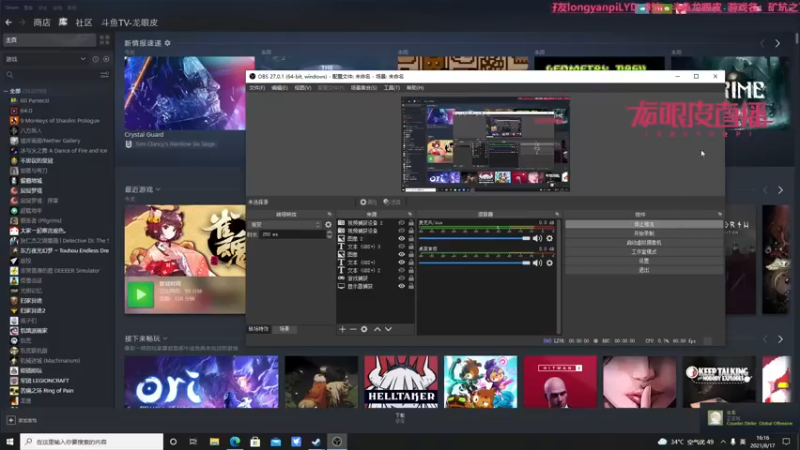The width and height of the screenshot is (800, 450).
Task: Toggle visibility of 视频捕获设备 2 source
Action: [402, 223]
